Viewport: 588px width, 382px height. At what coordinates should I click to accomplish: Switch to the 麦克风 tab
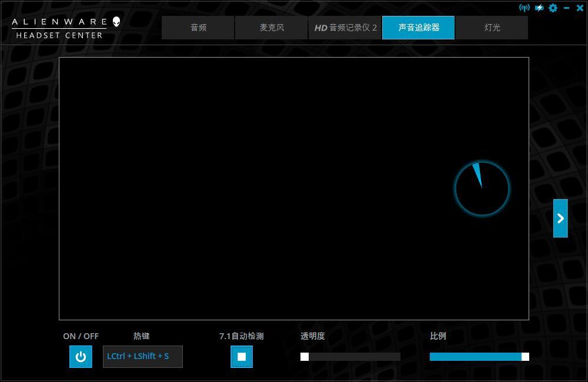pos(271,27)
